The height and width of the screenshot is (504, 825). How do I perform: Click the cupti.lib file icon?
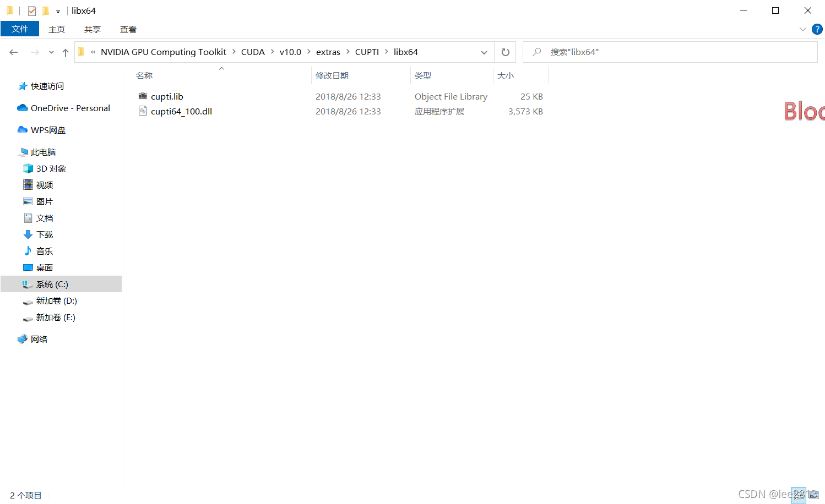click(143, 96)
